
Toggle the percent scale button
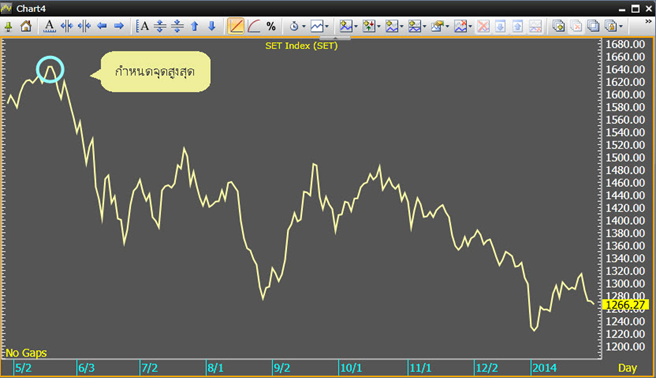coord(271,26)
